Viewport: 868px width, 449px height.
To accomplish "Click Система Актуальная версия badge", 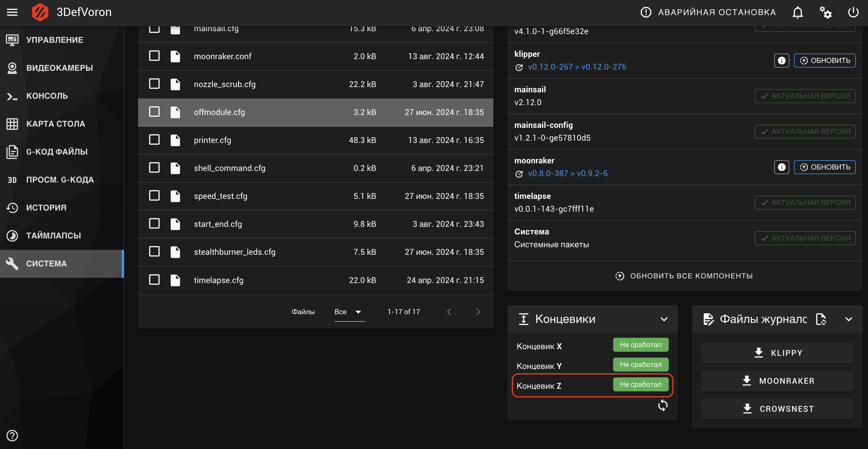I will pyautogui.click(x=805, y=238).
